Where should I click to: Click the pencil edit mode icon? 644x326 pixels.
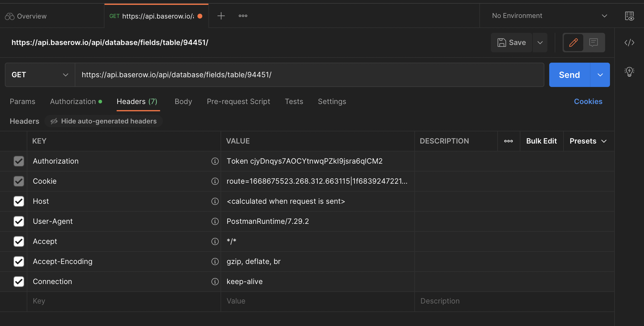[x=573, y=43]
